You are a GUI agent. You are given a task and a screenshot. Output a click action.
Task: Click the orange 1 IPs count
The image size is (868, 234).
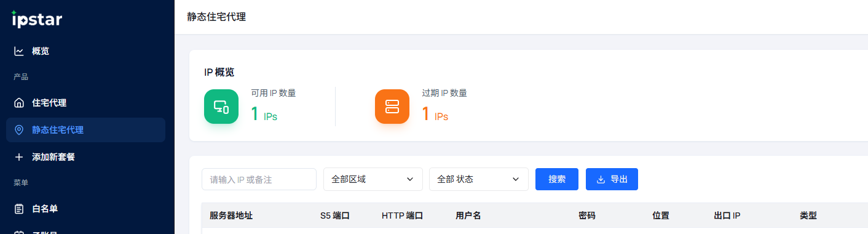tap(435, 114)
